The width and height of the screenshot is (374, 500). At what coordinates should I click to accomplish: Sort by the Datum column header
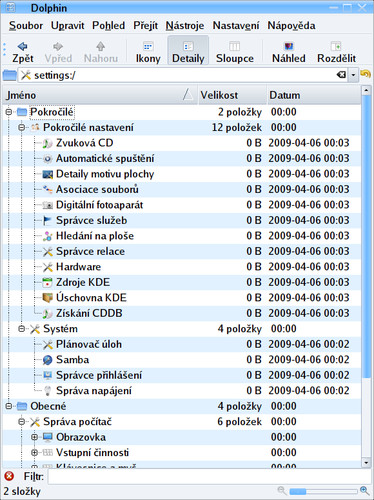click(x=313, y=95)
